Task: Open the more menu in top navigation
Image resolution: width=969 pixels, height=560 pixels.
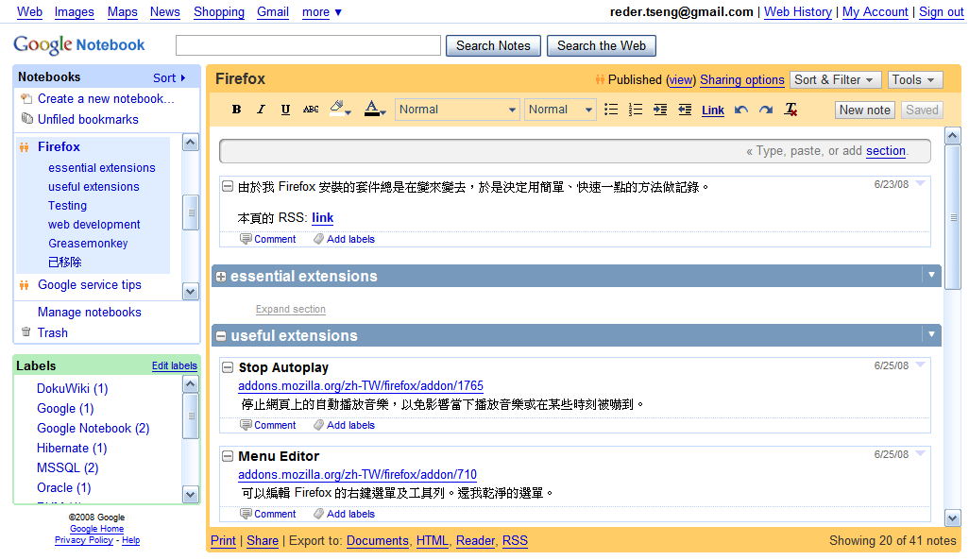Action: click(321, 11)
